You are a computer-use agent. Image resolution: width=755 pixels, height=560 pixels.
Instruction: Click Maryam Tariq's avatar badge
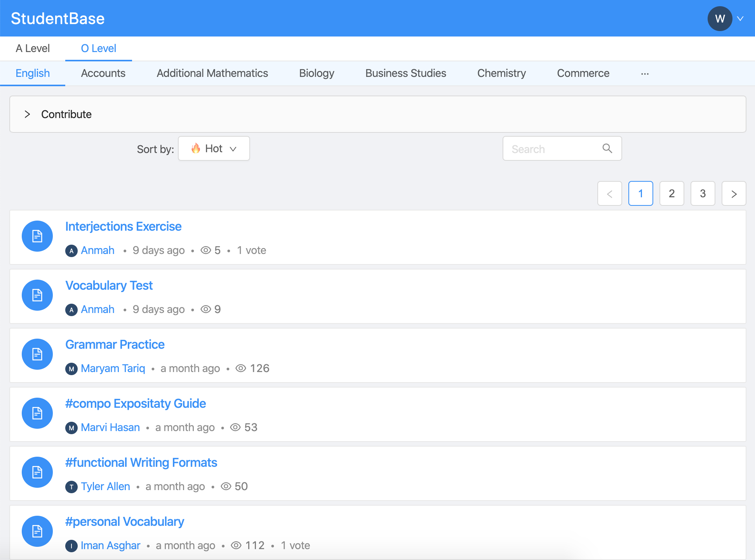(x=71, y=369)
